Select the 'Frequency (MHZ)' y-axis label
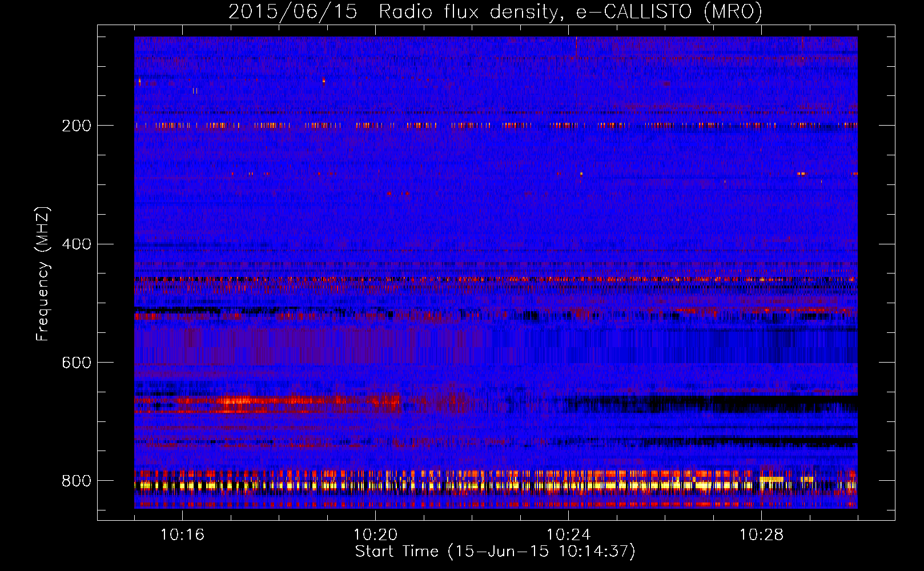 (x=43, y=274)
